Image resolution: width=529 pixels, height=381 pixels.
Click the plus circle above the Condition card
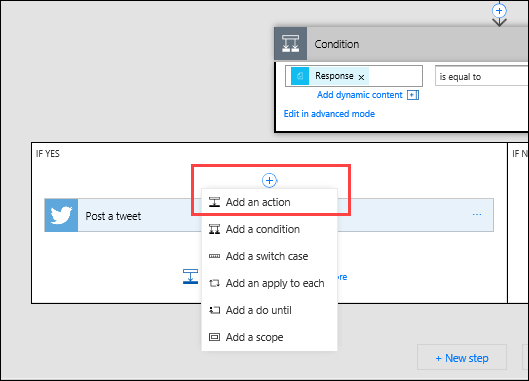coord(499,11)
